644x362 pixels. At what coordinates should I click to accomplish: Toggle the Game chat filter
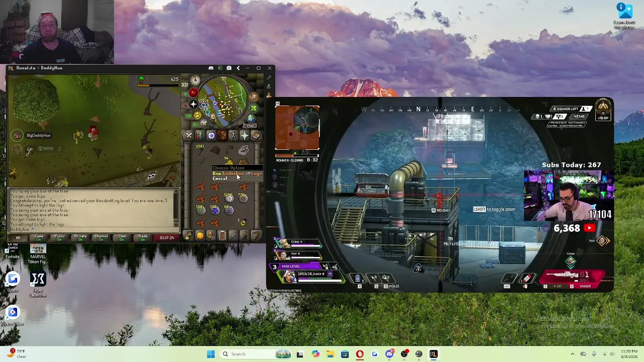tap(39, 237)
